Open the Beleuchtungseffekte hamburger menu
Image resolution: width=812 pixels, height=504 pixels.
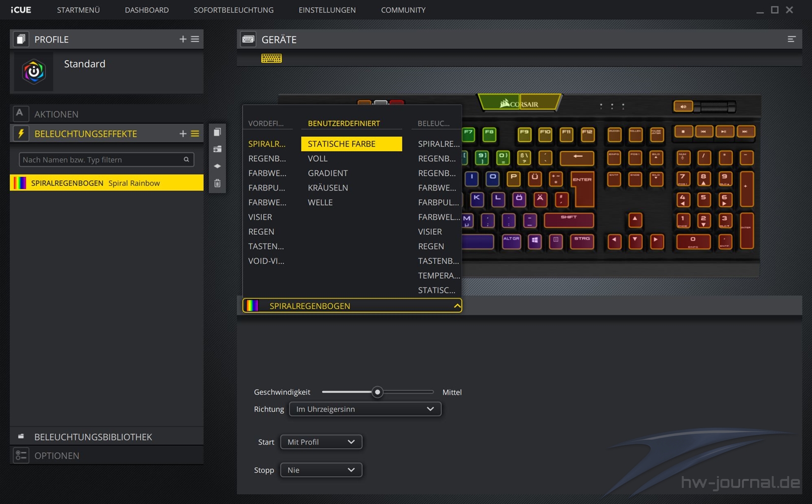pos(195,133)
